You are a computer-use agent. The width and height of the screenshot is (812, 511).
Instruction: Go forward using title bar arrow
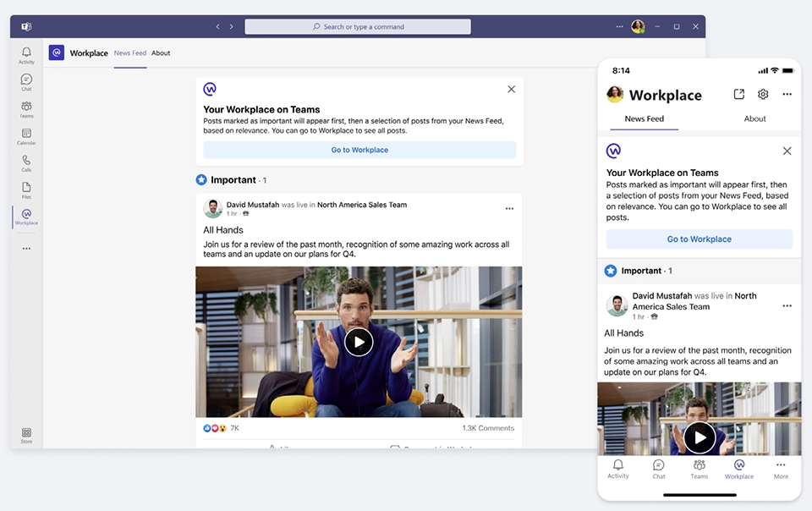click(x=232, y=26)
